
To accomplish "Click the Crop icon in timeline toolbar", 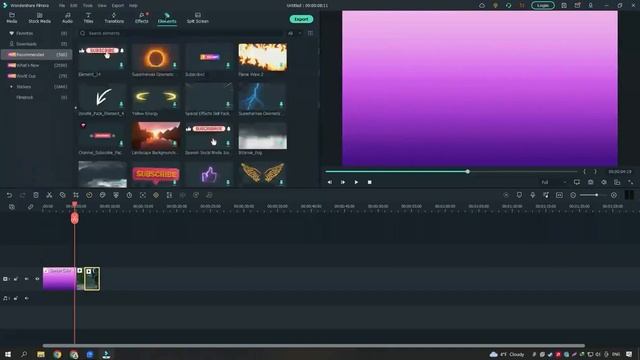I will point(76,195).
